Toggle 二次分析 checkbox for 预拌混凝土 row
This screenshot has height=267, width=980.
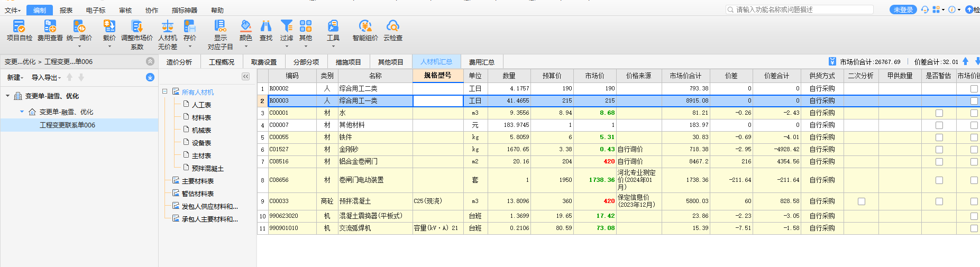[x=861, y=201]
